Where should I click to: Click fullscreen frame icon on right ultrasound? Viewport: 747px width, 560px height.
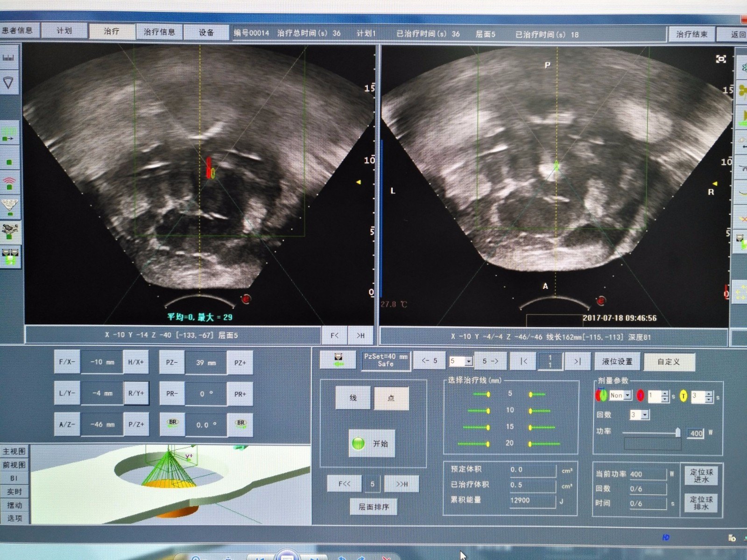click(x=721, y=59)
